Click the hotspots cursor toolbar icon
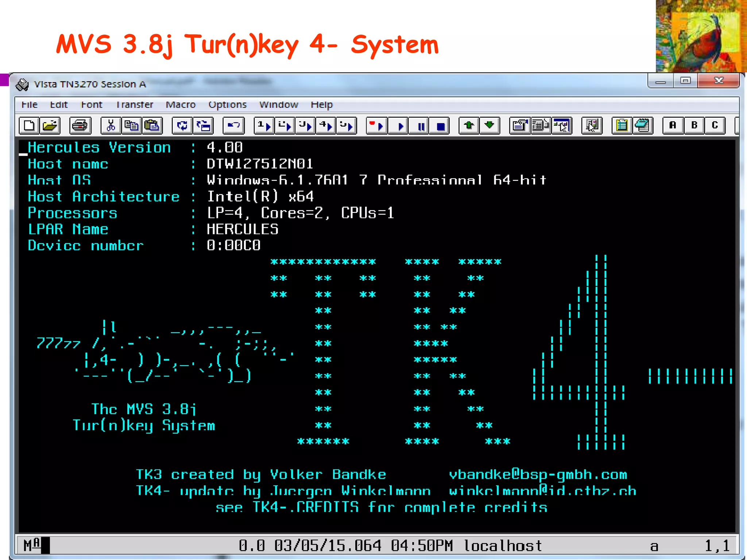747x560 pixels. [562, 126]
